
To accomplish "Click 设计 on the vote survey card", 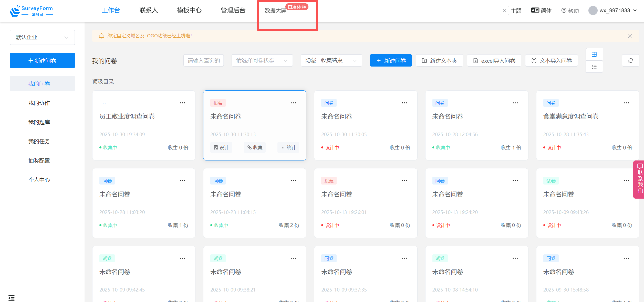I will [x=221, y=147].
